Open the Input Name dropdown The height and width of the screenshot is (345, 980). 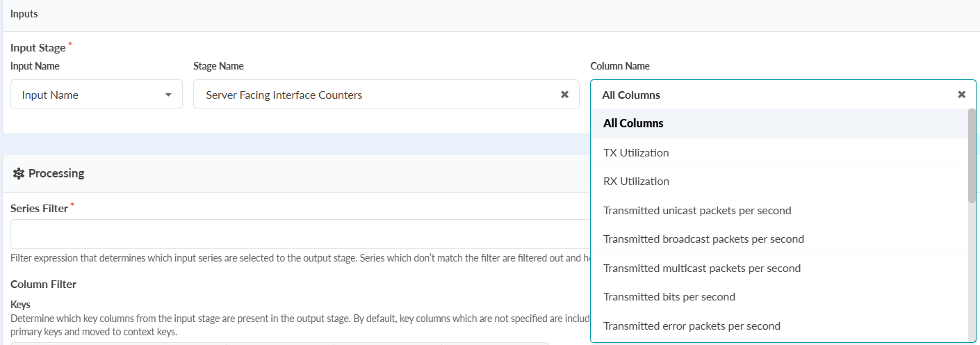coord(96,95)
